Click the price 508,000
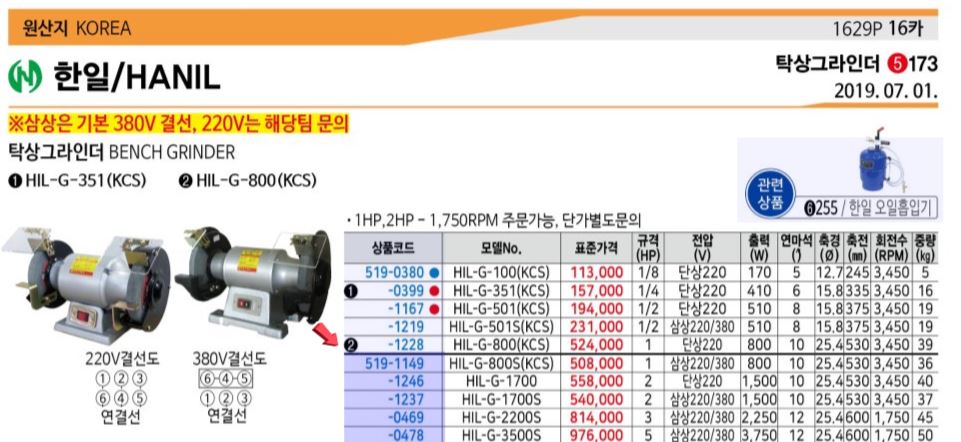This screenshot has width=961, height=442. (597, 364)
